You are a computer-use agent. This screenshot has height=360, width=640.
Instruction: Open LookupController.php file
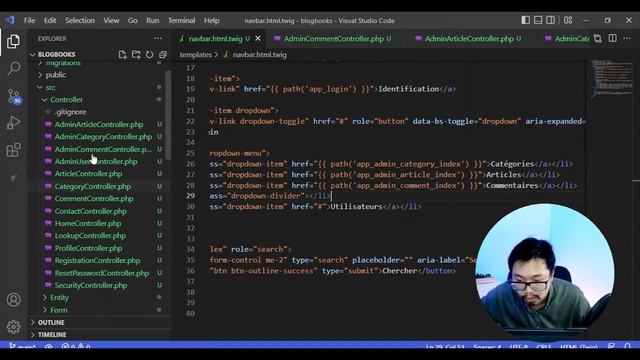pos(90,236)
